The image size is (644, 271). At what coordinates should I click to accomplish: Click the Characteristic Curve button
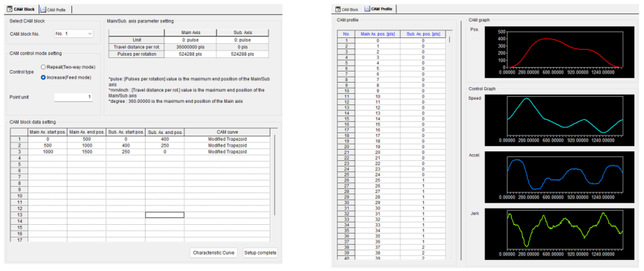213,252
